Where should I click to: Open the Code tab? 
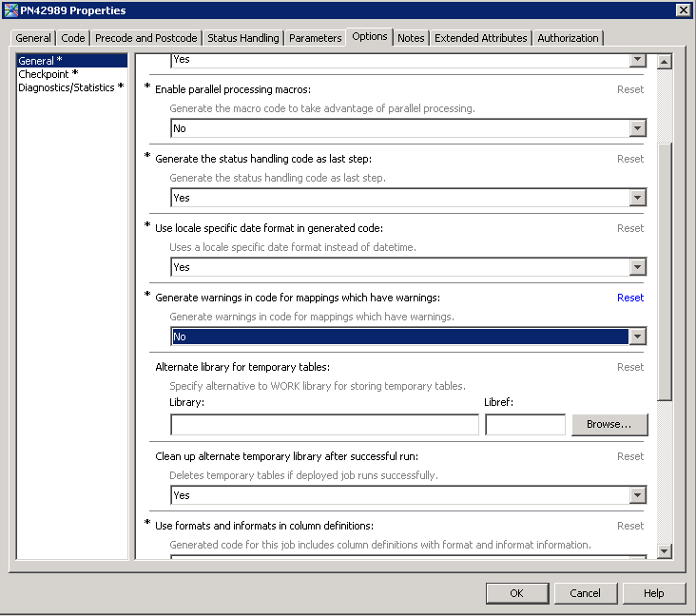click(73, 38)
